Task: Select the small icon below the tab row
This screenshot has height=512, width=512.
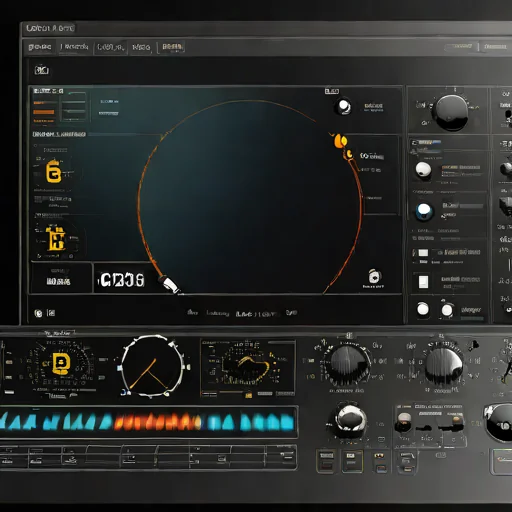Action: (42, 70)
